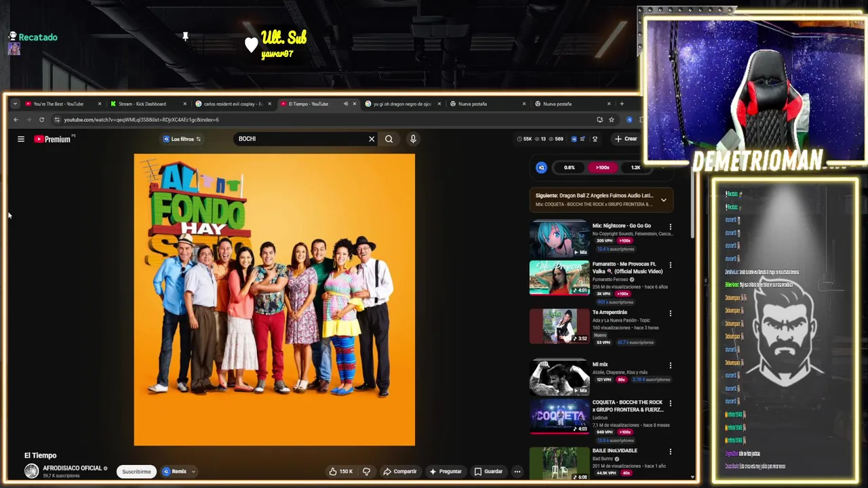Click the Recatado label in stream overlay
The height and width of the screenshot is (488, 868).
(x=38, y=37)
